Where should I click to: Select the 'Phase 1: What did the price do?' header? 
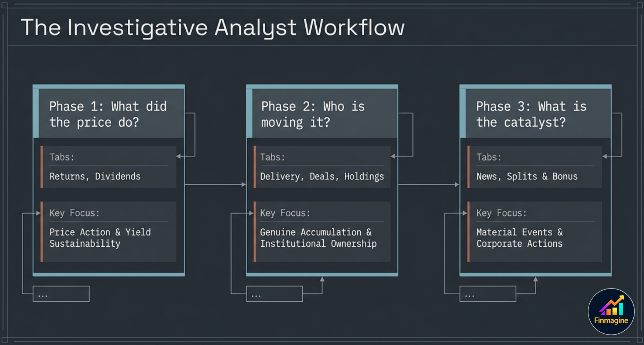point(109,114)
